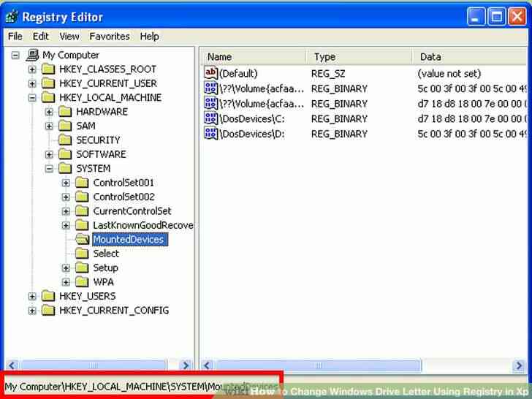Expand the ControlSet002 key
Image resolution: width=532 pixels, height=399 pixels.
coord(66,197)
